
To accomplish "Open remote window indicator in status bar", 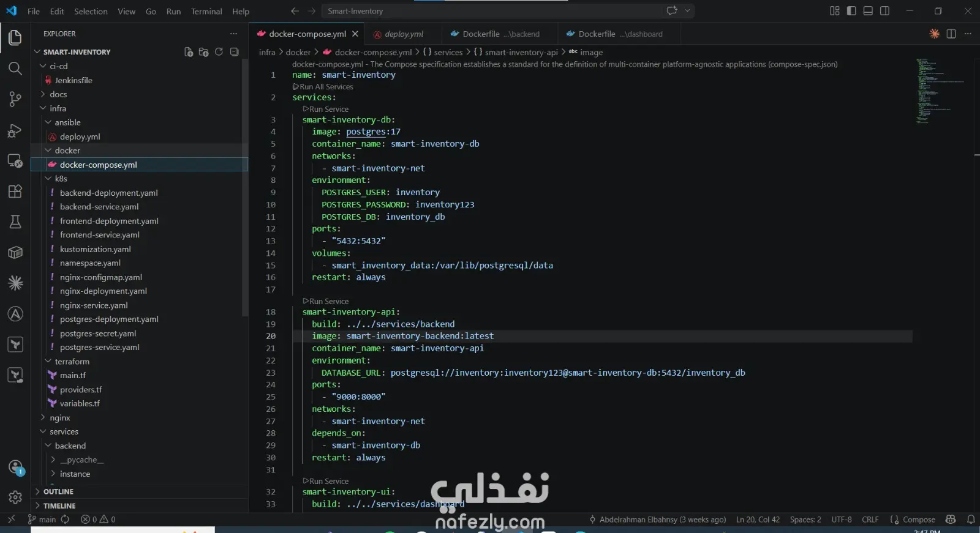I will 10,520.
